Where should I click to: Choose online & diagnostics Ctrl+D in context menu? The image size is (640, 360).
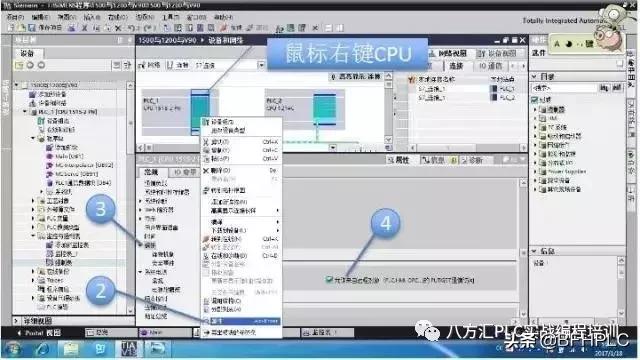[241, 256]
